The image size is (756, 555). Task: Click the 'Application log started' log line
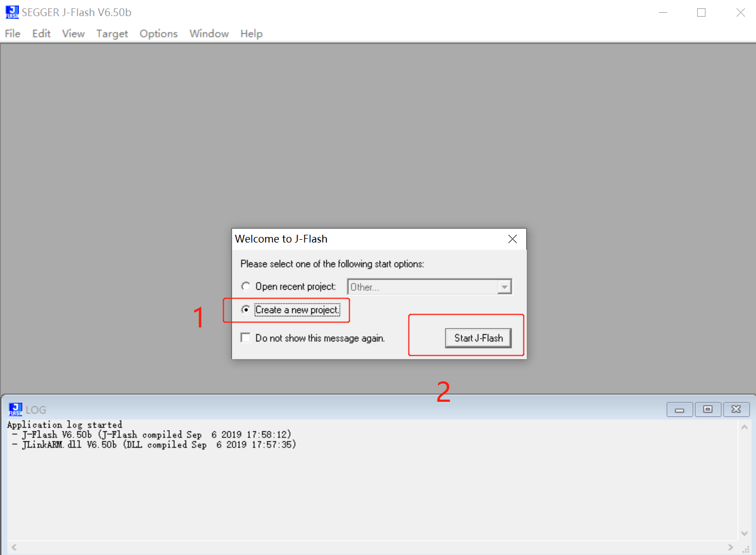pyautogui.click(x=64, y=425)
